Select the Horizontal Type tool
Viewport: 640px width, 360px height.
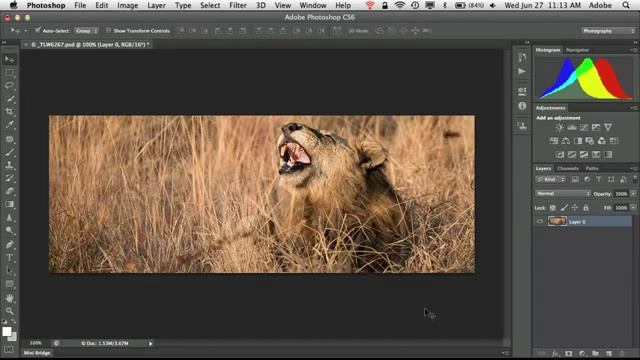click(9, 258)
